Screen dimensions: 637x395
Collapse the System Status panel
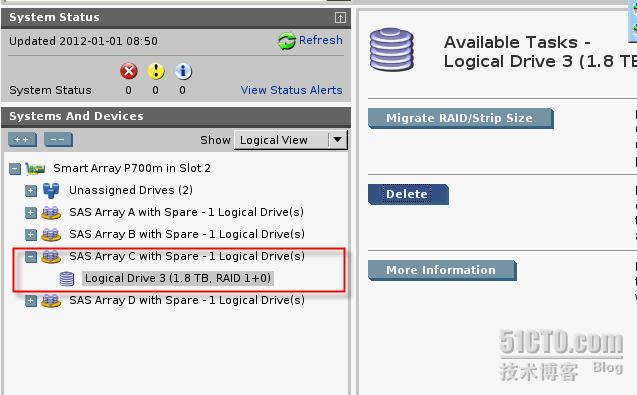coord(340,17)
